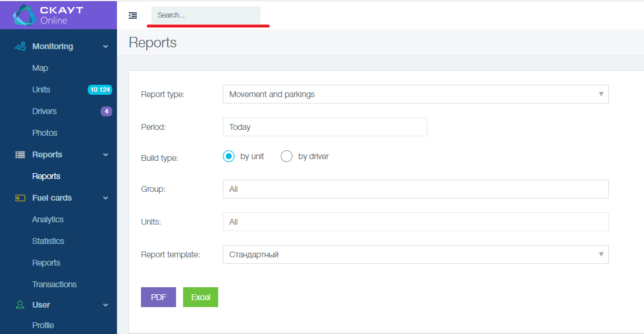Click the User section person icon
The height and width of the screenshot is (334, 644).
[20, 305]
